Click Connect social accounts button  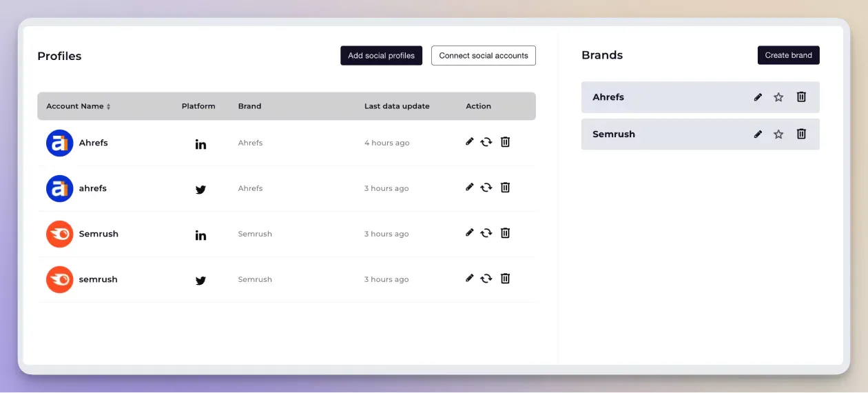coord(484,56)
